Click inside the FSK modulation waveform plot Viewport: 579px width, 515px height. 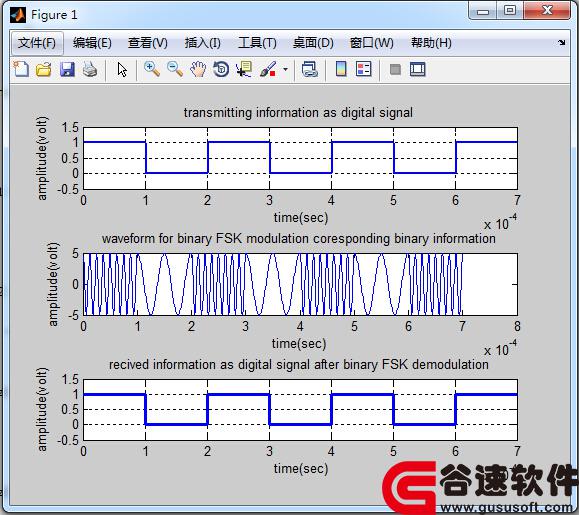tap(300, 284)
